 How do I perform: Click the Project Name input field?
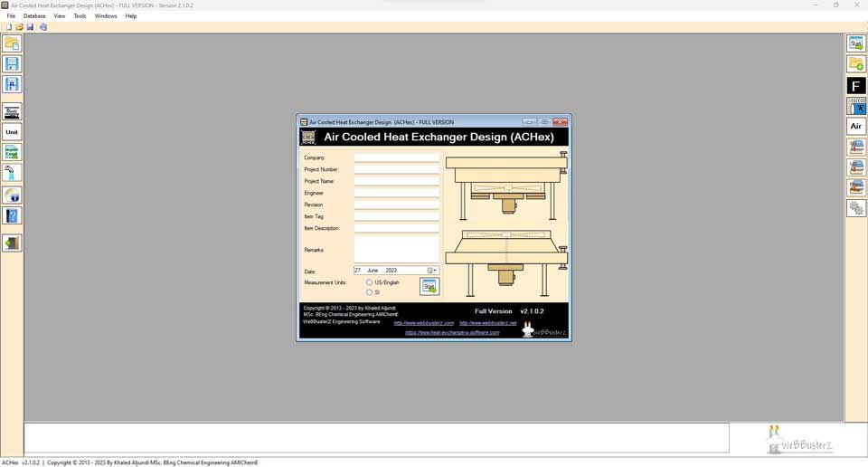pyautogui.click(x=396, y=181)
